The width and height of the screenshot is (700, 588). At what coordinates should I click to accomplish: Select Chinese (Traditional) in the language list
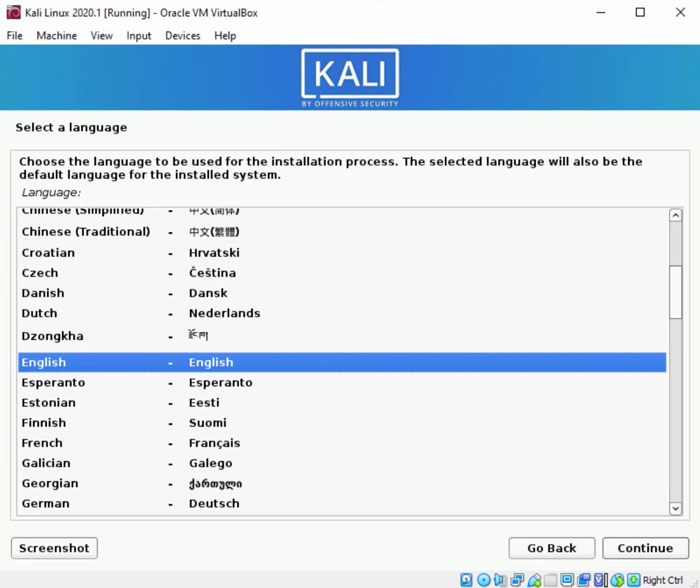(x=342, y=231)
